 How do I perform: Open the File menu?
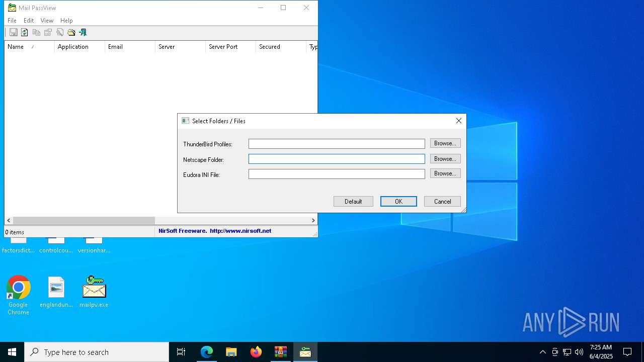12,21
